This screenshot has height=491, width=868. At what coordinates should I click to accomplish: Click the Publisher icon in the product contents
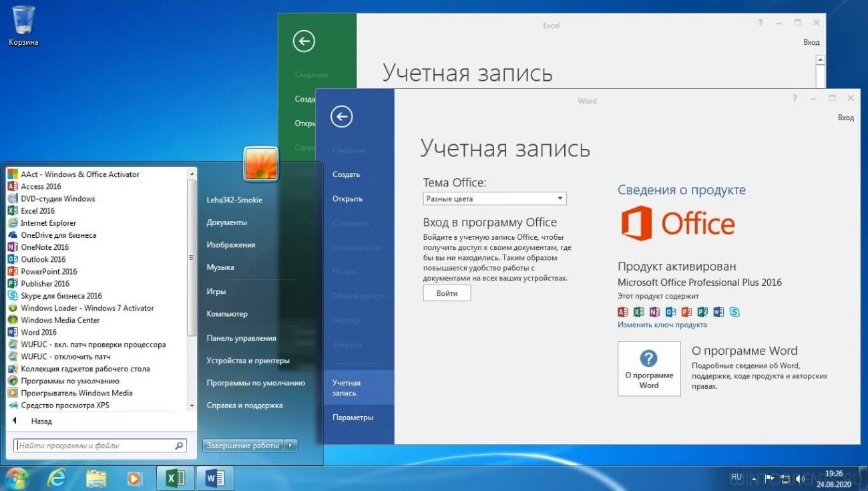click(702, 312)
